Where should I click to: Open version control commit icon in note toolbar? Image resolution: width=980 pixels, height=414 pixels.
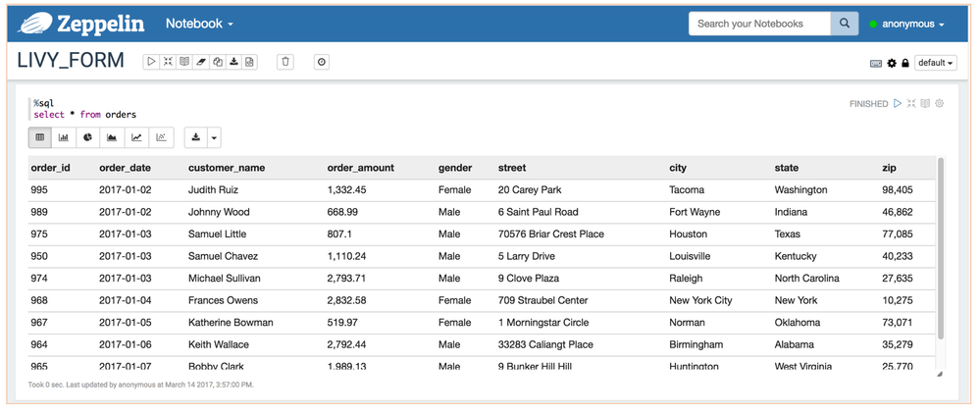(249, 61)
